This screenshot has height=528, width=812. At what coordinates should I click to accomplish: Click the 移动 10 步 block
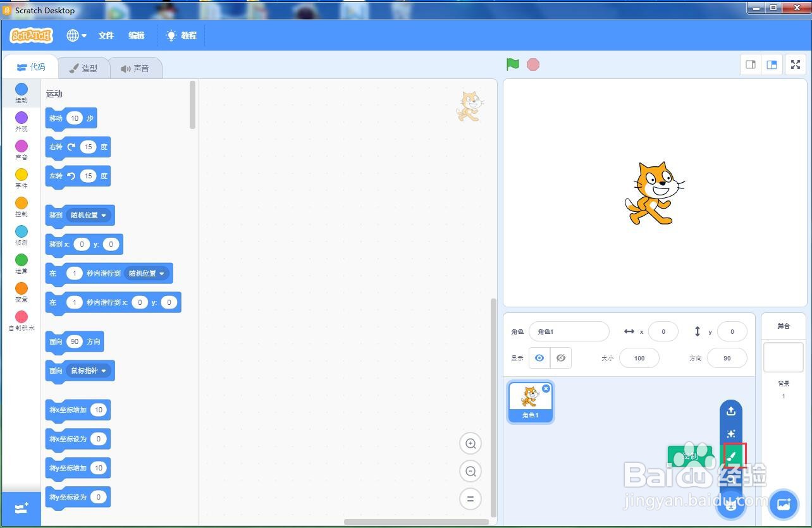coord(71,119)
